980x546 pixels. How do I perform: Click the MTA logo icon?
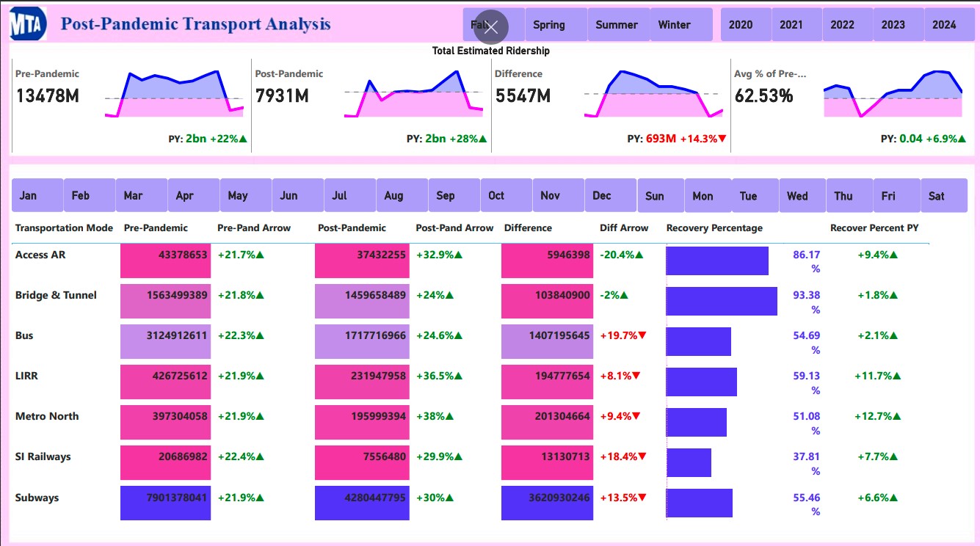(29, 24)
